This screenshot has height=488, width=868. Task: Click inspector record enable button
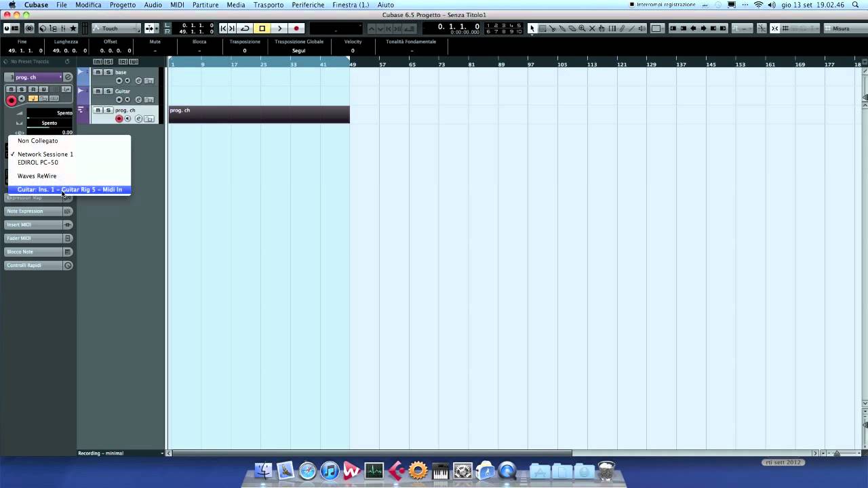[x=12, y=100]
